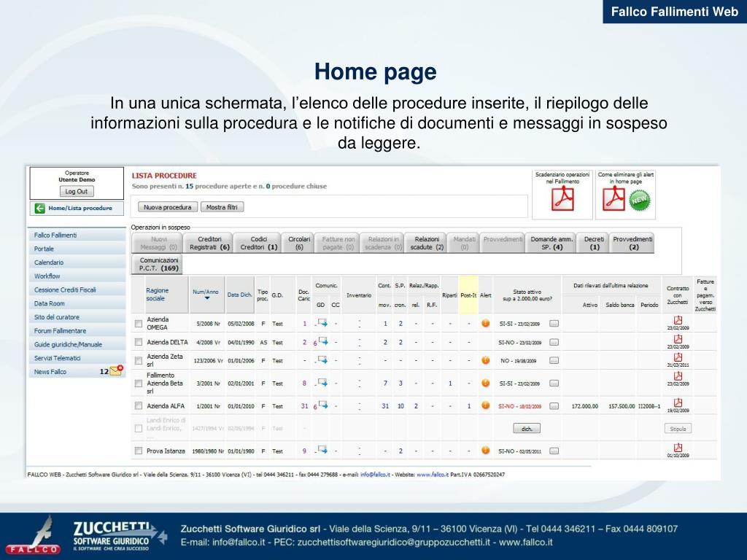Viewport: 747px width, 560px height.
Task: Click the alert icon for Azienda OMEGA
Action: 485,323
